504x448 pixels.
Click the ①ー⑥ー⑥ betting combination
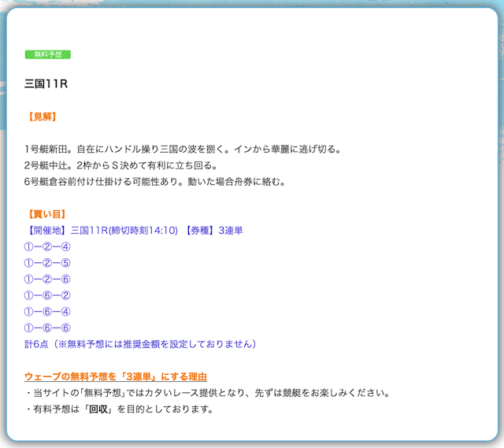[x=47, y=328]
